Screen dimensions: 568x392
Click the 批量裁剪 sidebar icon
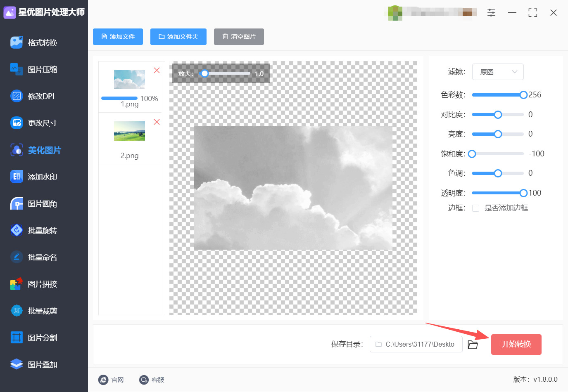tap(17, 311)
